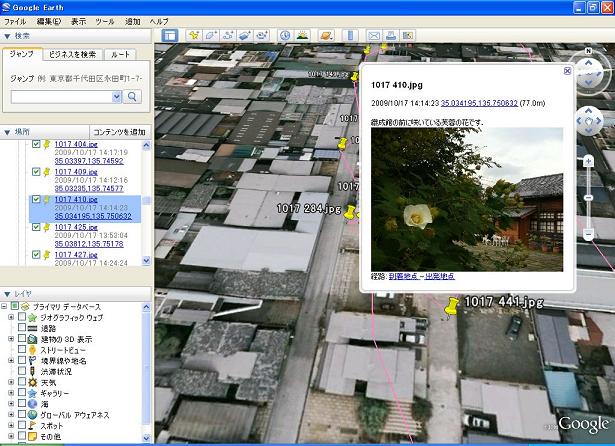Click the 1017 441.jpg pushpin on map
This screenshot has width=615, height=446.
coord(451,307)
